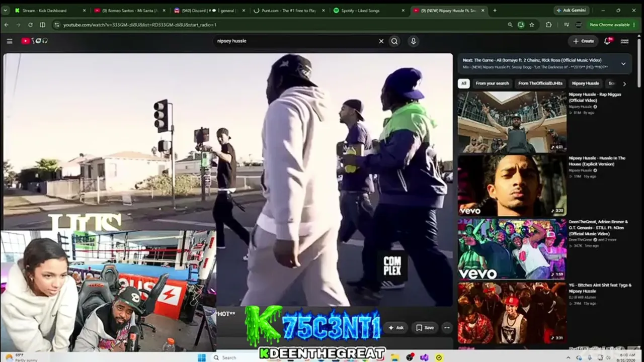Click the main video player

tap(228, 179)
